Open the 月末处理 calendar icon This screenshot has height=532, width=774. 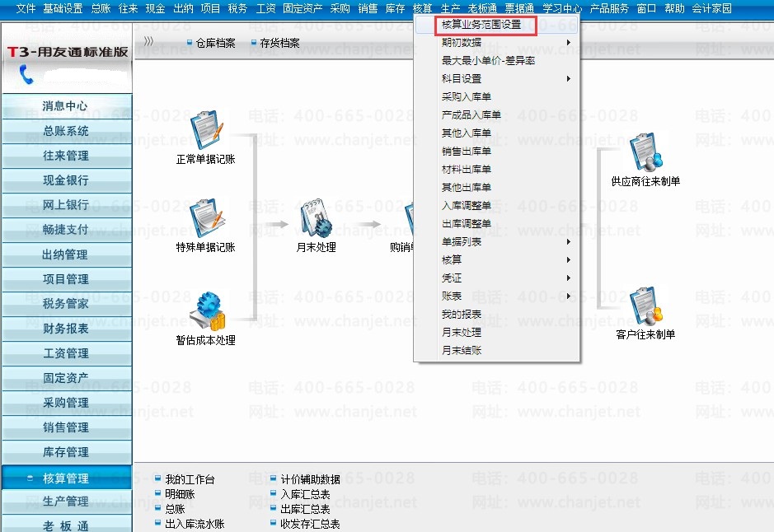tap(317, 218)
